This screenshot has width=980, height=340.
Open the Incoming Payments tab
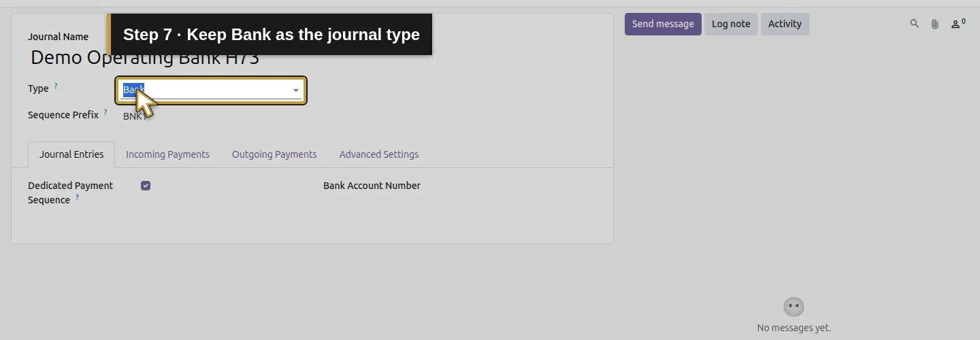coord(167,154)
